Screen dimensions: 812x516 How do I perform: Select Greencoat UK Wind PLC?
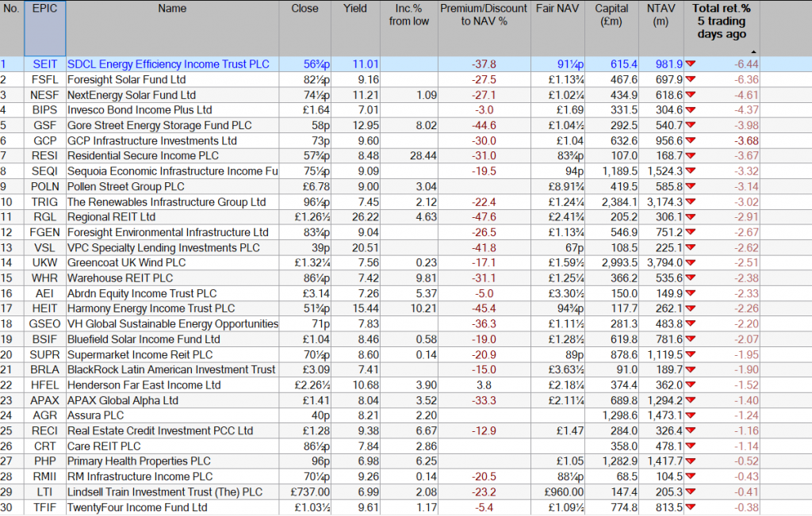pyautogui.click(x=126, y=263)
